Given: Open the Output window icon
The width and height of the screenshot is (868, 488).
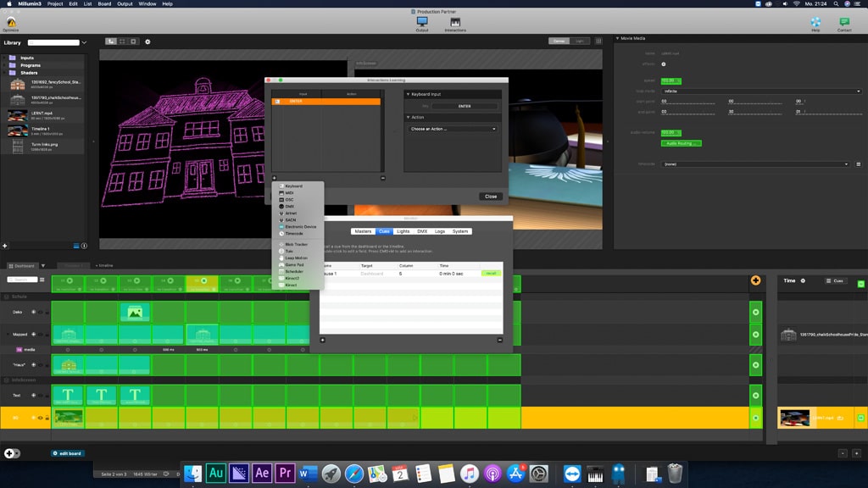Looking at the screenshot, I should click(x=422, y=22).
